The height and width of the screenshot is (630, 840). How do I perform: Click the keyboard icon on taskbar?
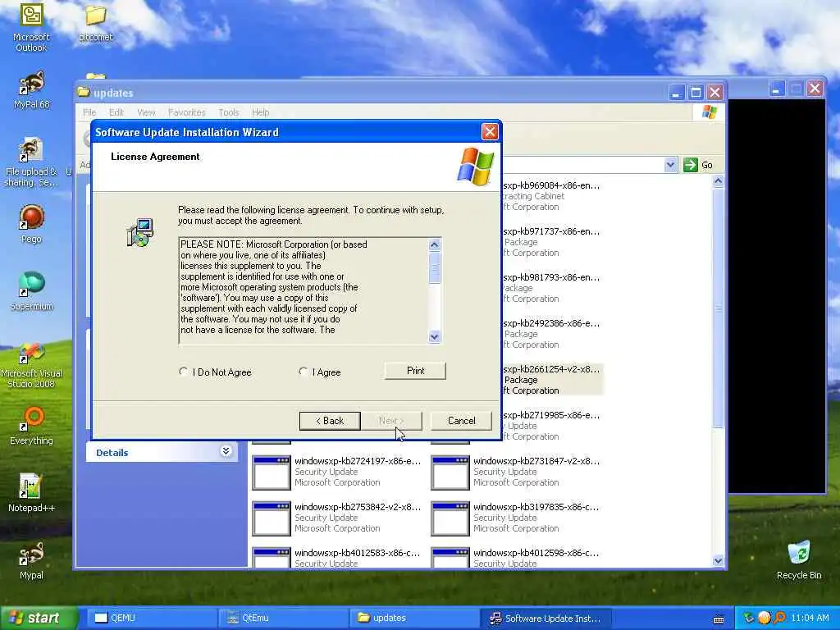(719, 619)
